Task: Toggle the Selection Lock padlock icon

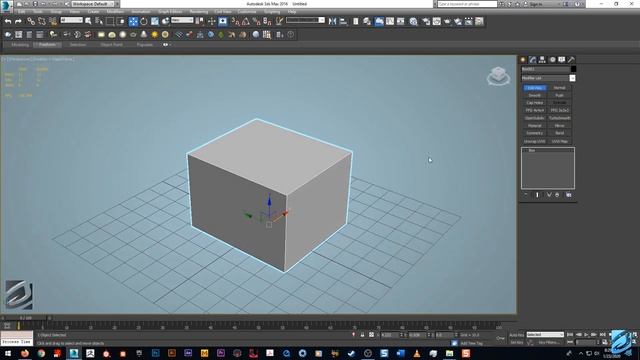Action: click(362, 335)
